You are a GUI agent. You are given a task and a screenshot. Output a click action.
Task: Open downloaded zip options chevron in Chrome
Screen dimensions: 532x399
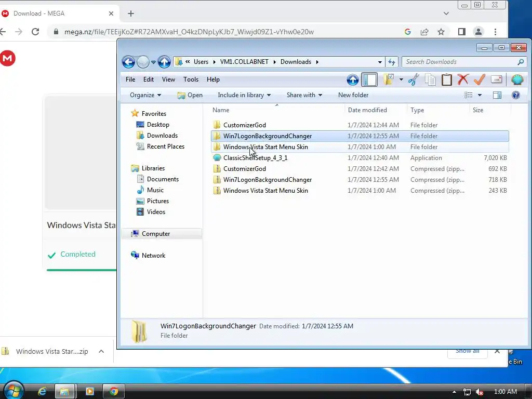pyautogui.click(x=101, y=352)
